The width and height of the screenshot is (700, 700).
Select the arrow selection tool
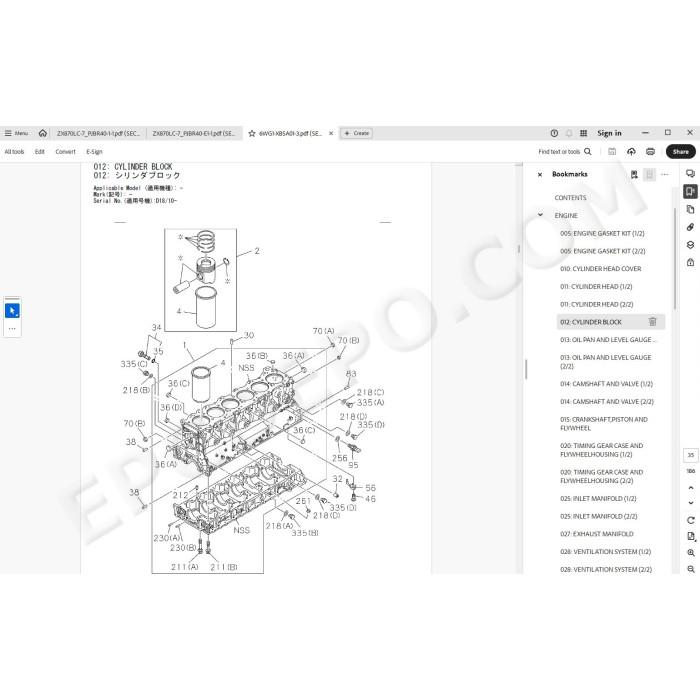click(x=12, y=311)
